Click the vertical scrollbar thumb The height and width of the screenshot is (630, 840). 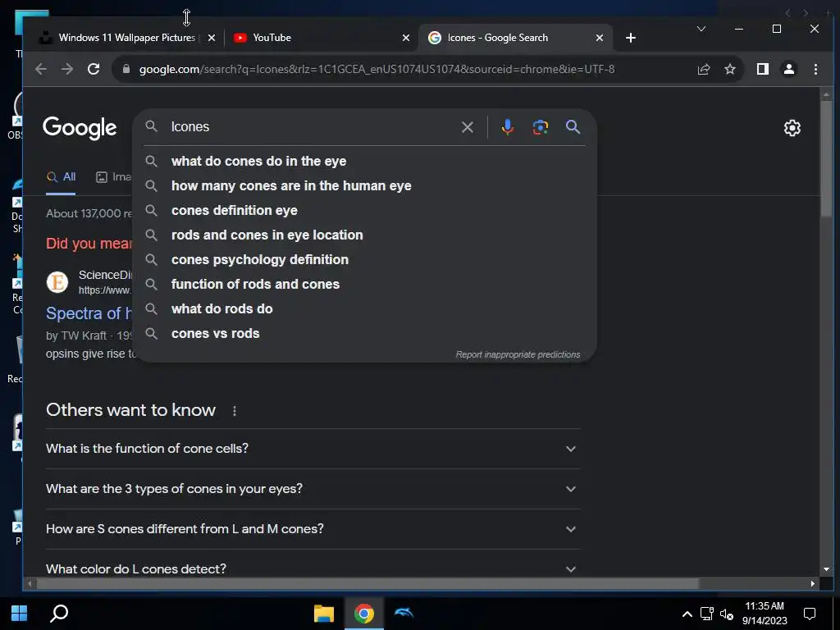click(x=825, y=158)
